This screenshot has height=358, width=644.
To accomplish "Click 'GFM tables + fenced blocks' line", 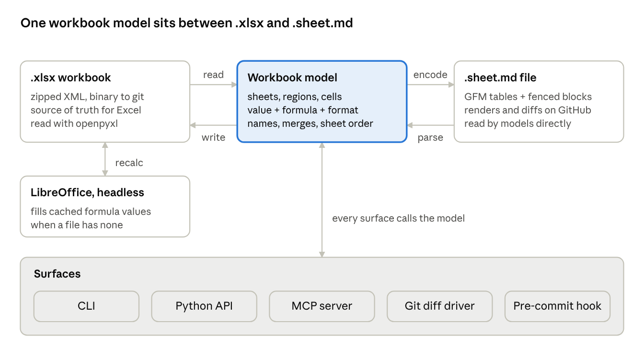I will pyautogui.click(x=528, y=97).
